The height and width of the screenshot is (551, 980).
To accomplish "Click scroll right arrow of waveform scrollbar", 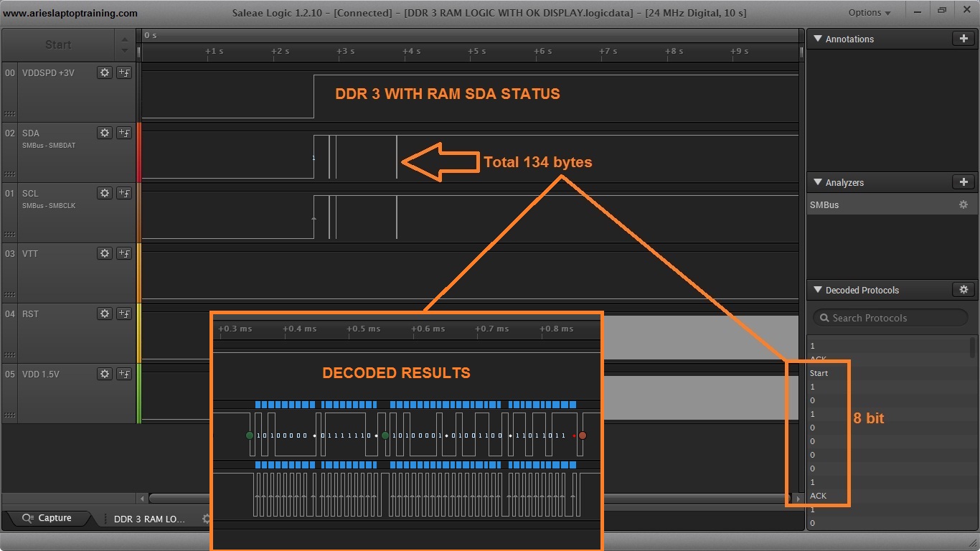I will click(x=797, y=498).
